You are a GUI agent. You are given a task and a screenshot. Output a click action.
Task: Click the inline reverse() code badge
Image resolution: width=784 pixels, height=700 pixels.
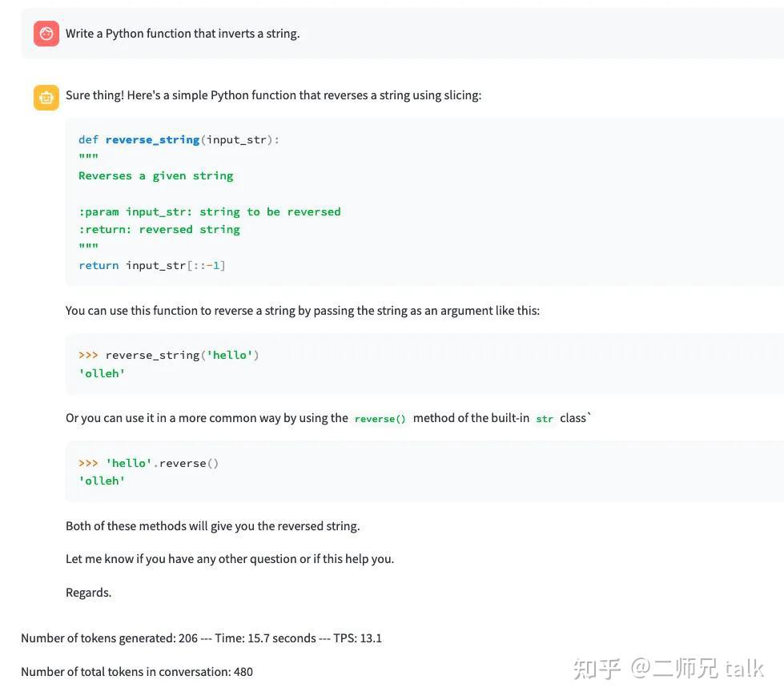[x=380, y=417]
